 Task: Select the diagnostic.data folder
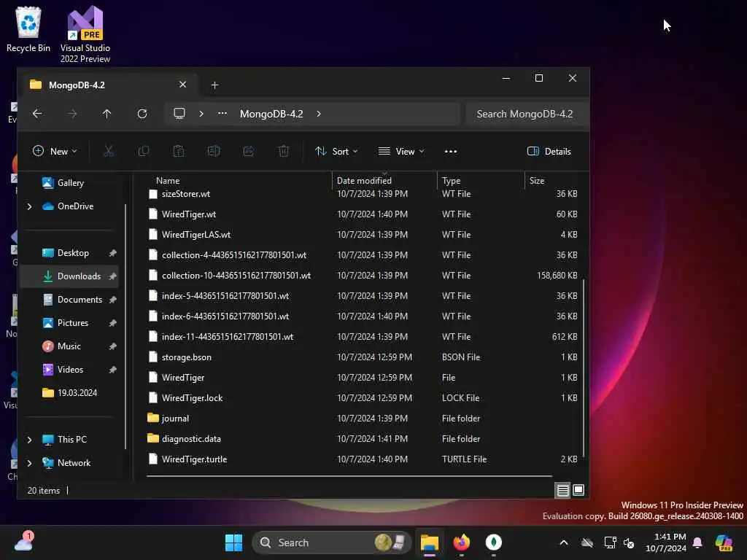(363, 438)
